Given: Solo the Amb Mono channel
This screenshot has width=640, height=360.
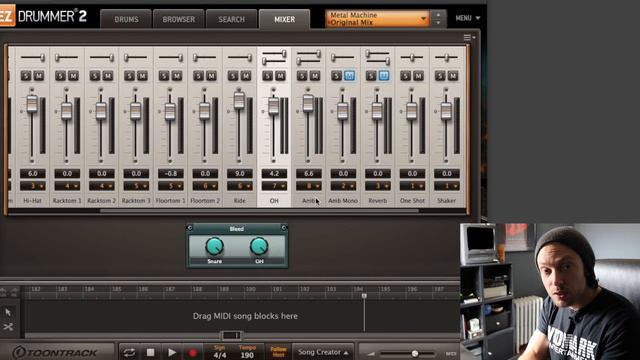Looking at the screenshot, I should (x=336, y=76).
